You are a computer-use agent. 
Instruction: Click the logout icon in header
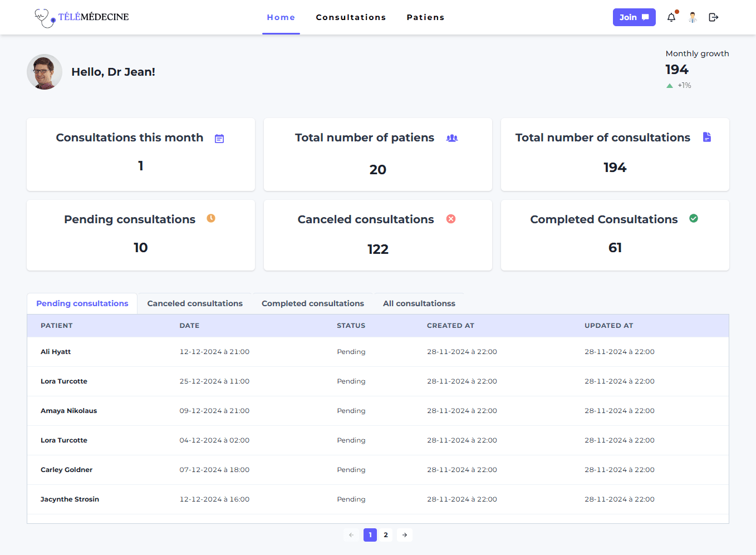[x=714, y=17]
